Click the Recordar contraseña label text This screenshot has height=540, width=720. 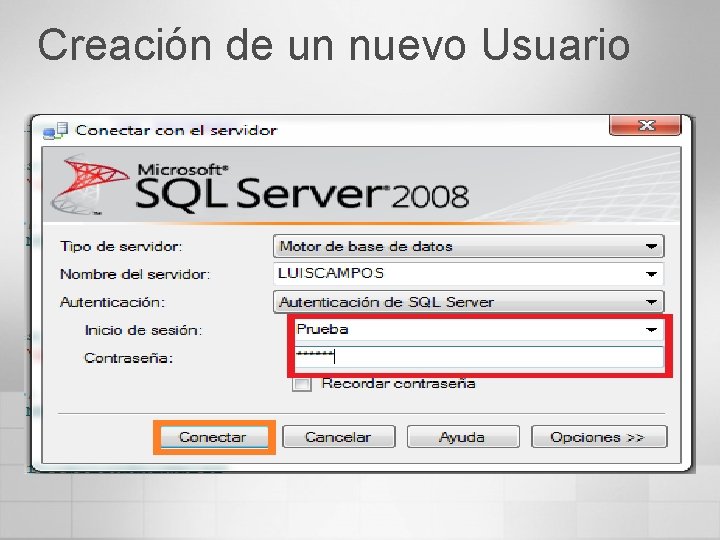(398, 383)
